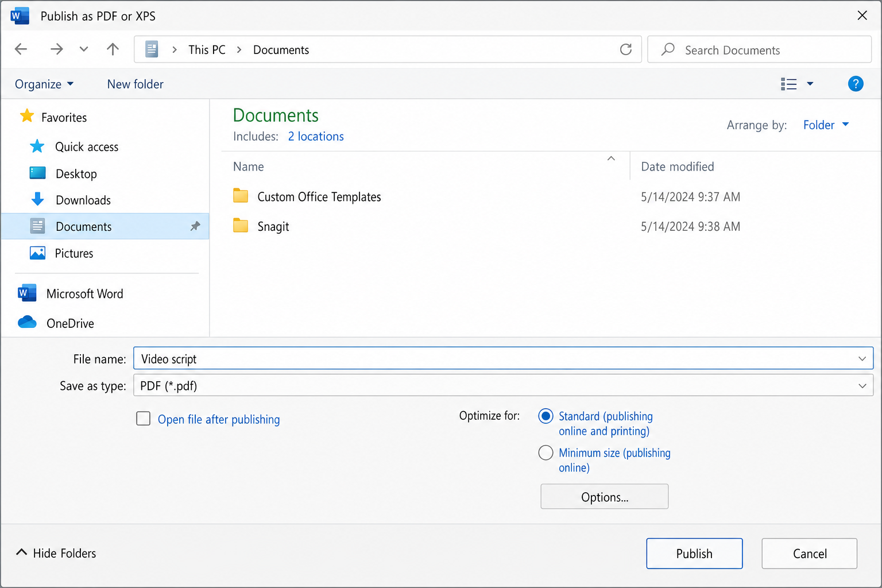Click the Publish button
The height and width of the screenshot is (588, 882).
pyautogui.click(x=694, y=554)
